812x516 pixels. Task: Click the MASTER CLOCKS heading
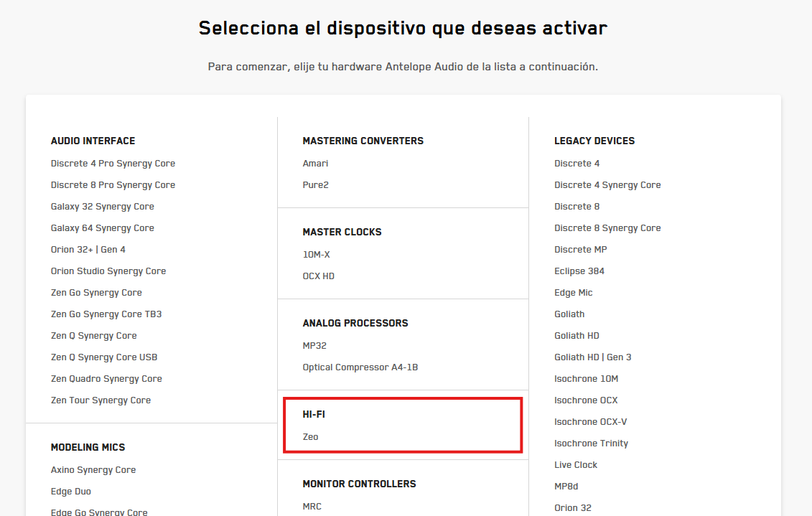coord(342,232)
